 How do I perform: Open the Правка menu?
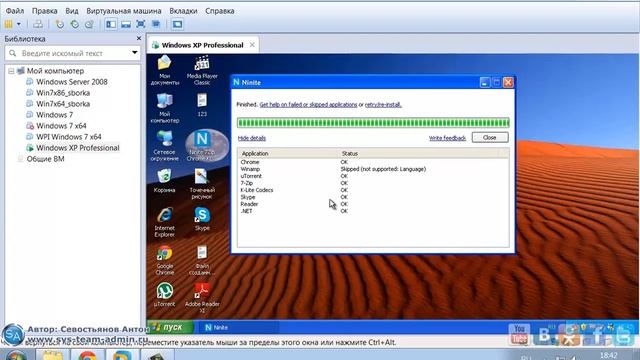pyautogui.click(x=44, y=11)
